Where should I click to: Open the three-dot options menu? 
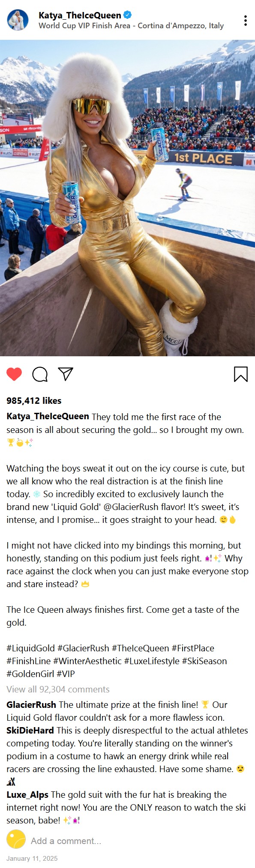(245, 21)
